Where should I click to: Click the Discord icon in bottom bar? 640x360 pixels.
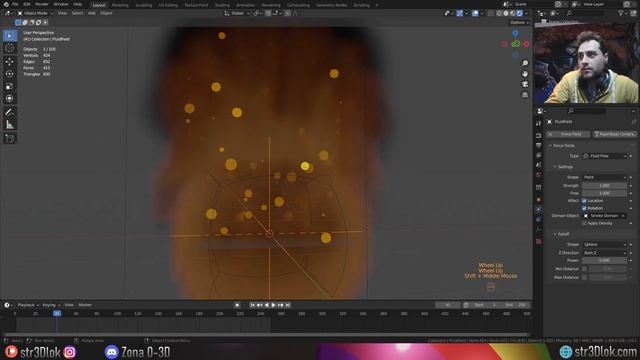[x=111, y=352]
